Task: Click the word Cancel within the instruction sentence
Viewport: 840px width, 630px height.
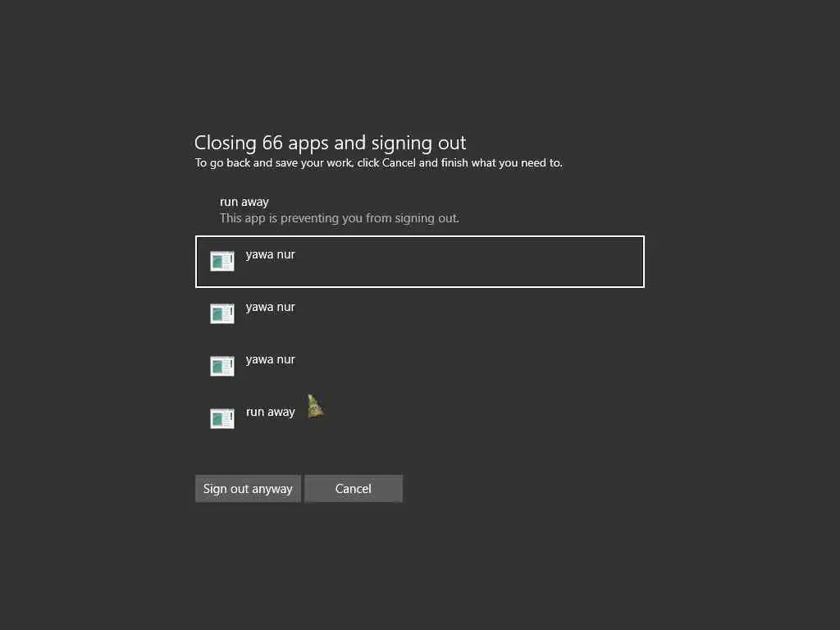Action: pos(399,162)
